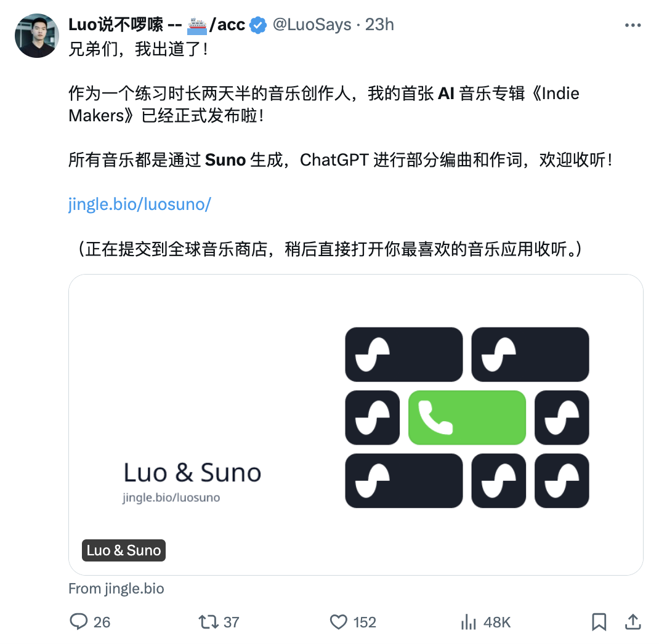Open LuoSays profile avatar photo

(x=37, y=36)
